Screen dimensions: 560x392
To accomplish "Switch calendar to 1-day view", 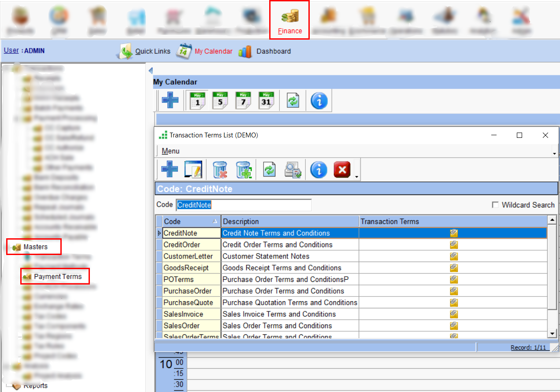I will pos(197,100).
